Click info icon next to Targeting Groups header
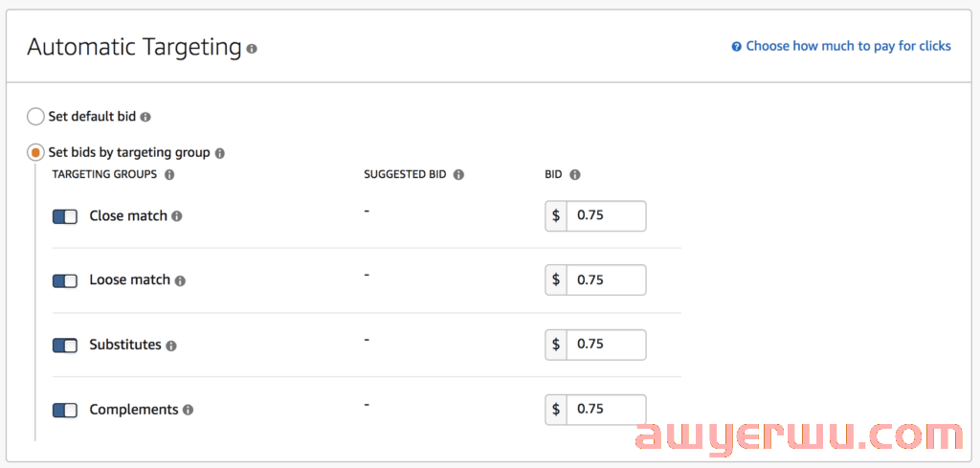 tap(169, 175)
